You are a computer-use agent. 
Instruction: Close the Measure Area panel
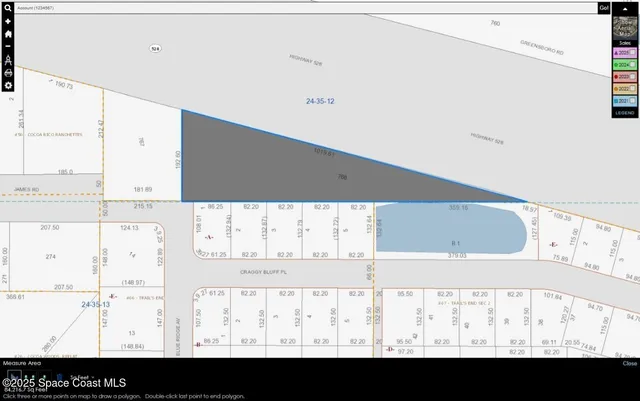pos(629,364)
